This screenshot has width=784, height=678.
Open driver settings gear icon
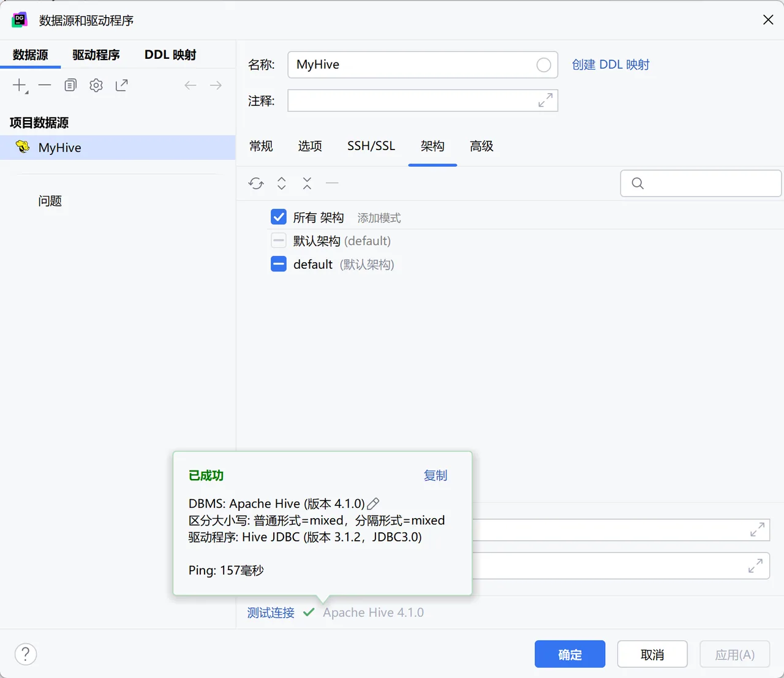pos(96,85)
